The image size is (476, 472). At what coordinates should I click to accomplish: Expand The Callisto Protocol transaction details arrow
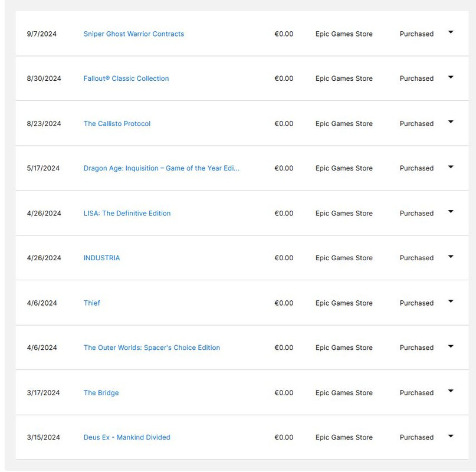click(x=451, y=122)
